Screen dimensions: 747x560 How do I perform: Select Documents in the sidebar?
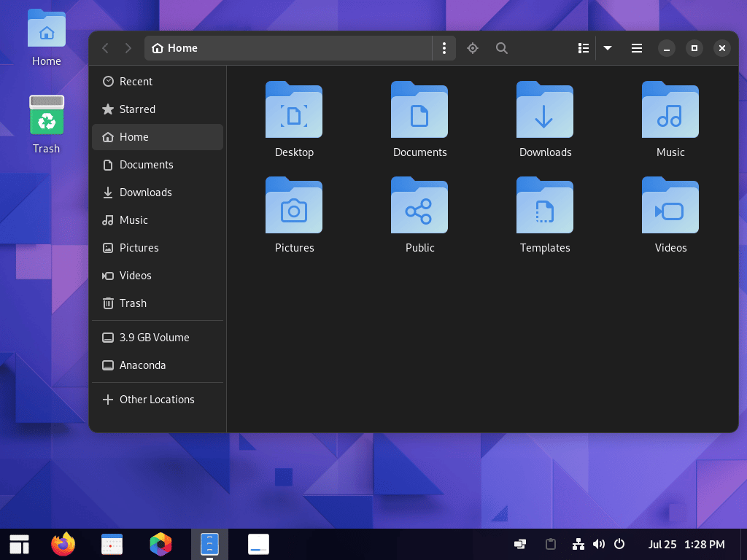158,165
